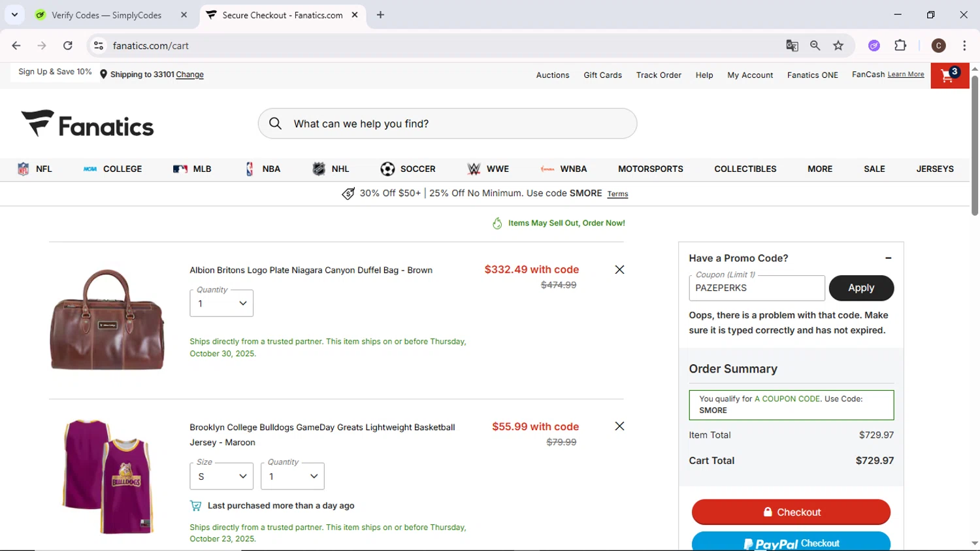Image resolution: width=980 pixels, height=551 pixels.
Task: Open the Chrome profile avatar
Action: (939, 46)
